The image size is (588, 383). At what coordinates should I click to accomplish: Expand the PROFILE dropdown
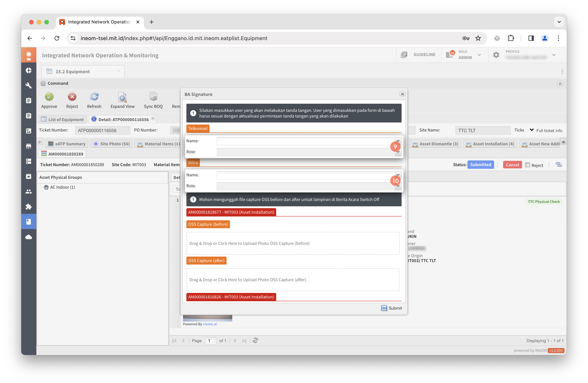[x=554, y=55]
